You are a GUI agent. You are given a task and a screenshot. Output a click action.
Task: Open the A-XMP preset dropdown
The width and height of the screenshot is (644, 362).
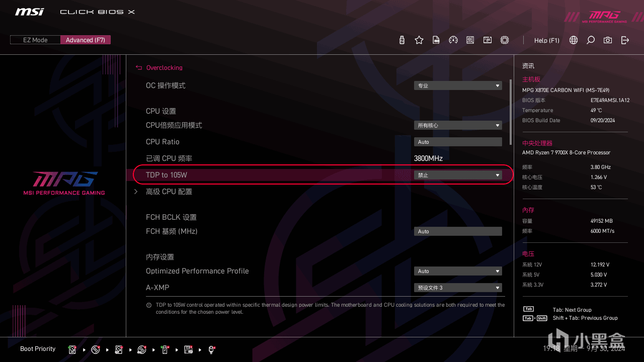458,288
